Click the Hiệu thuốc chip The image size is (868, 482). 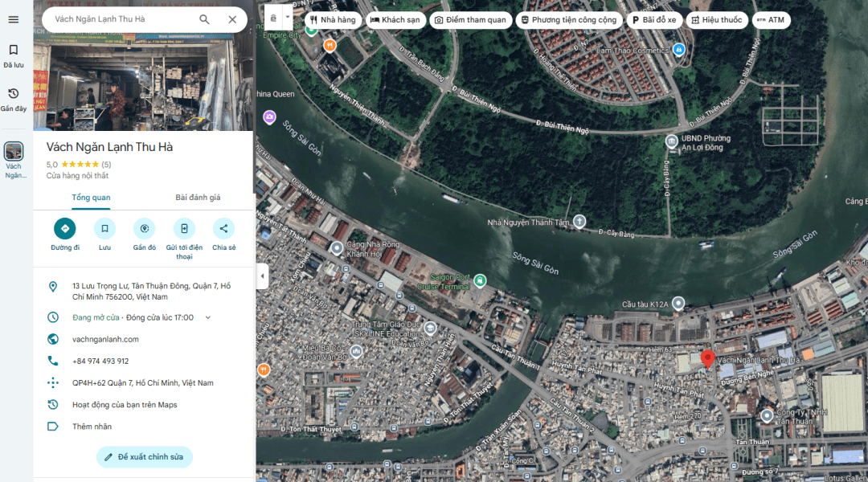717,20
